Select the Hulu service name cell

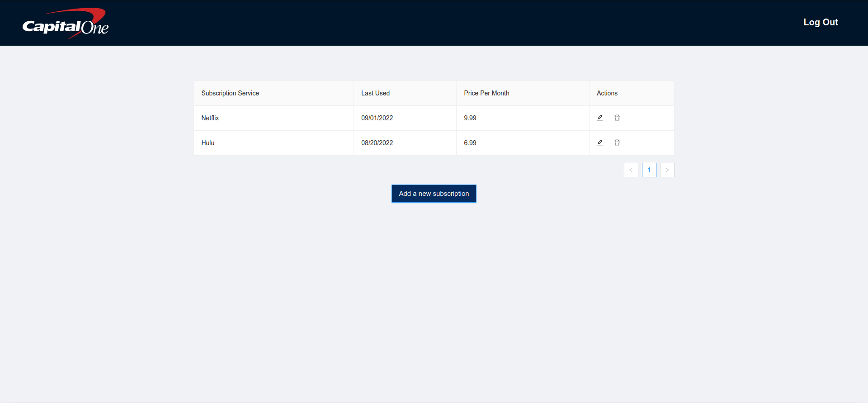click(274, 143)
